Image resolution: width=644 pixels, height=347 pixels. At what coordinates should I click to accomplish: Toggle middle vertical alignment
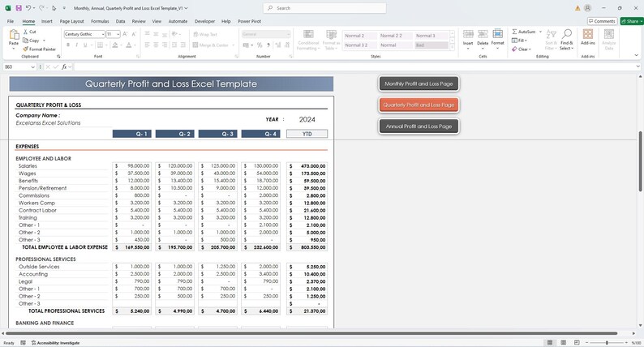[x=156, y=34]
